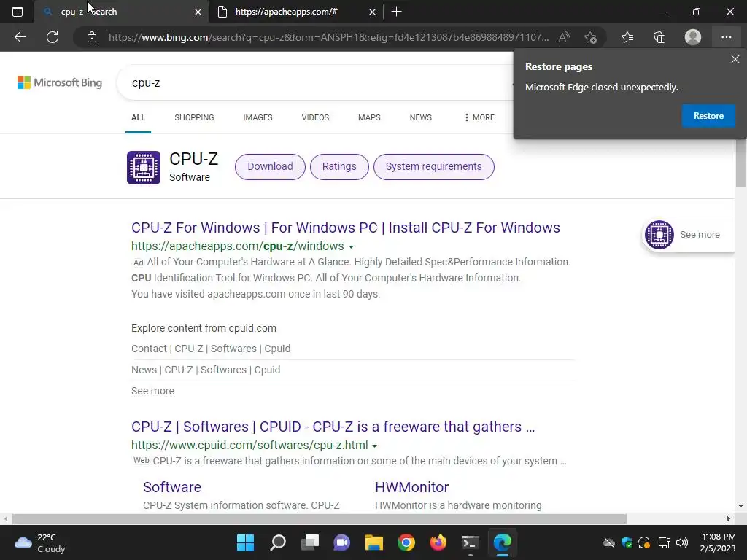The width and height of the screenshot is (747, 560).
Task: Open the taskbar clock showing 11:08 PM
Action: click(x=719, y=542)
